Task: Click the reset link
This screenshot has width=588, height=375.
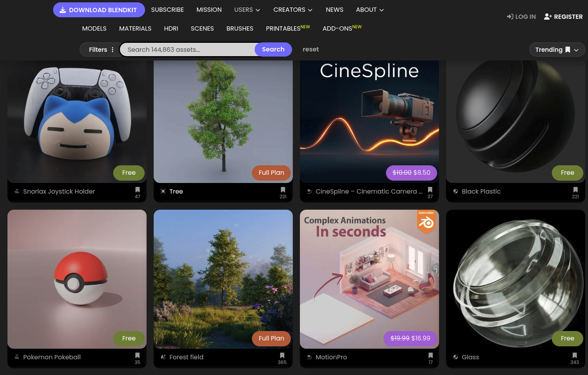Action: (311, 49)
